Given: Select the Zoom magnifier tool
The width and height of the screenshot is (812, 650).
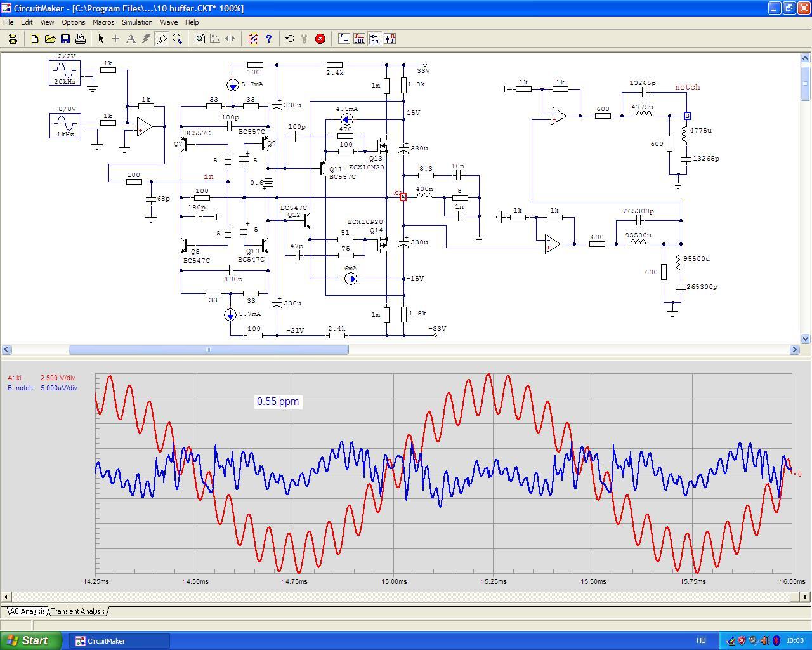Looking at the screenshot, I should pyautogui.click(x=178, y=39).
